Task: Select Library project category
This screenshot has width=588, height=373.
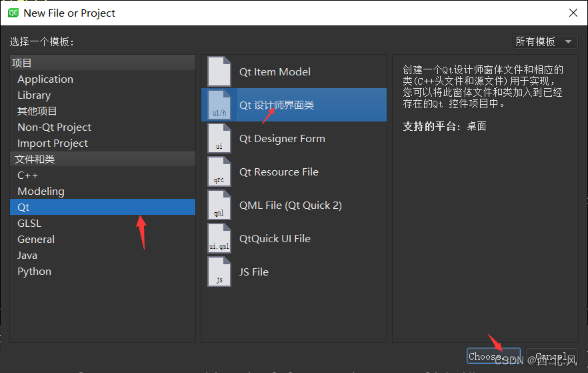Action: (x=103, y=95)
